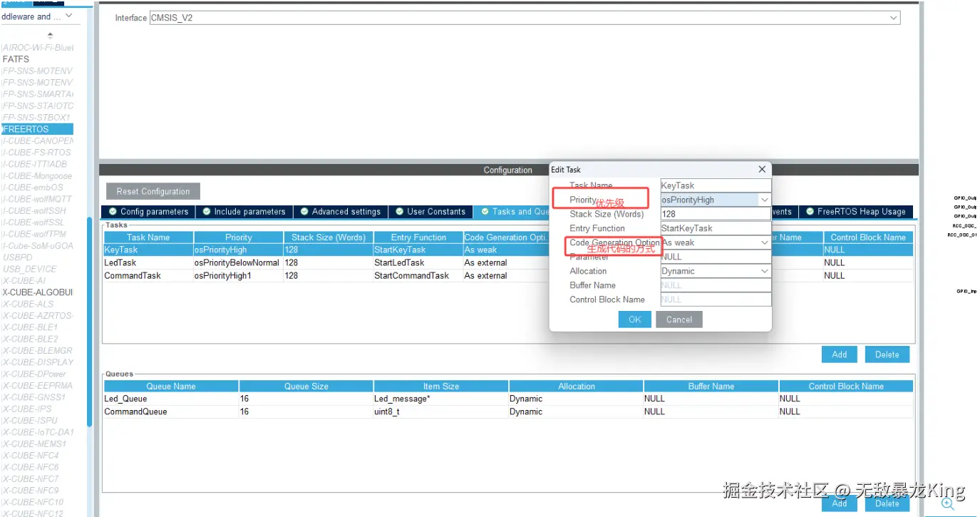Click the zoom magnifier icon at bottom right
This screenshot has width=980, height=517.
pyautogui.click(x=947, y=503)
